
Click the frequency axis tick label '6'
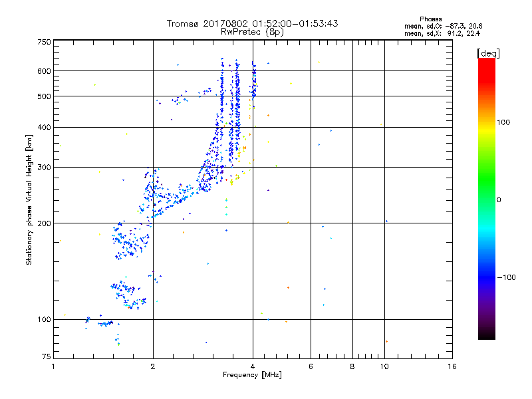[x=311, y=366]
